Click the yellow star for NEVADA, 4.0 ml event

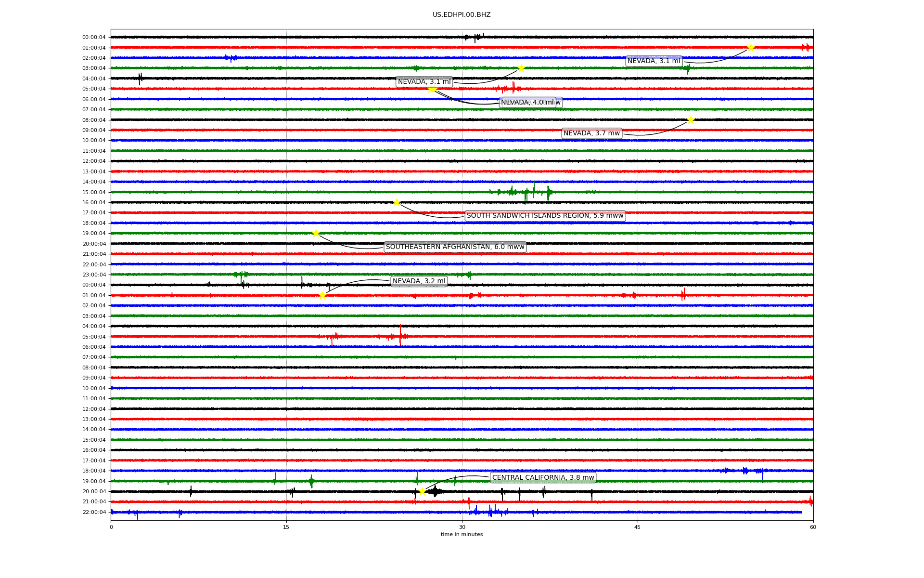(431, 89)
